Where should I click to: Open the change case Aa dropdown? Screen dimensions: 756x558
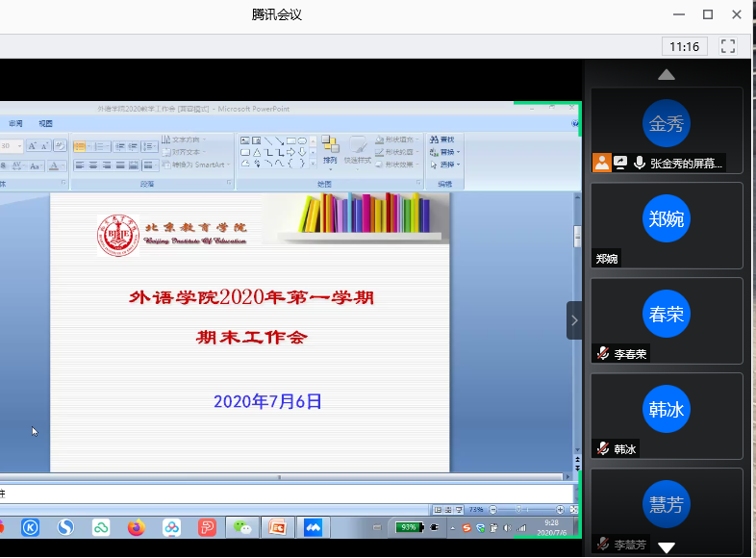(x=35, y=165)
